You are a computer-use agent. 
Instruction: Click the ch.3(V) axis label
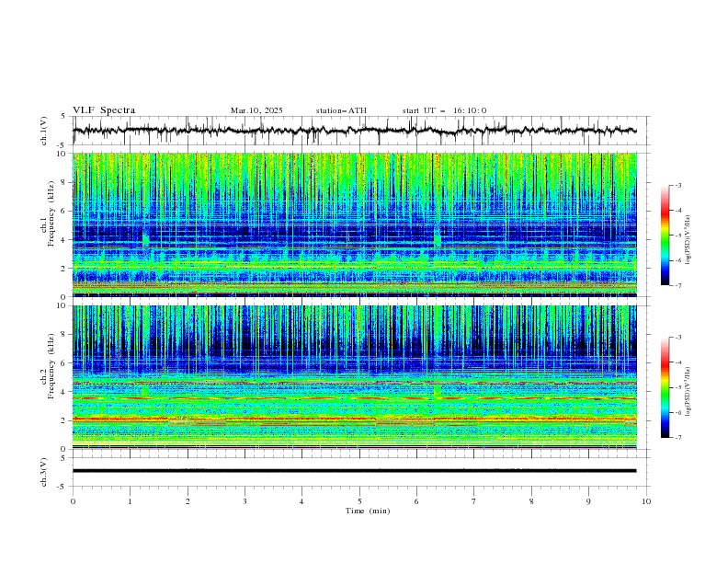pos(44,472)
